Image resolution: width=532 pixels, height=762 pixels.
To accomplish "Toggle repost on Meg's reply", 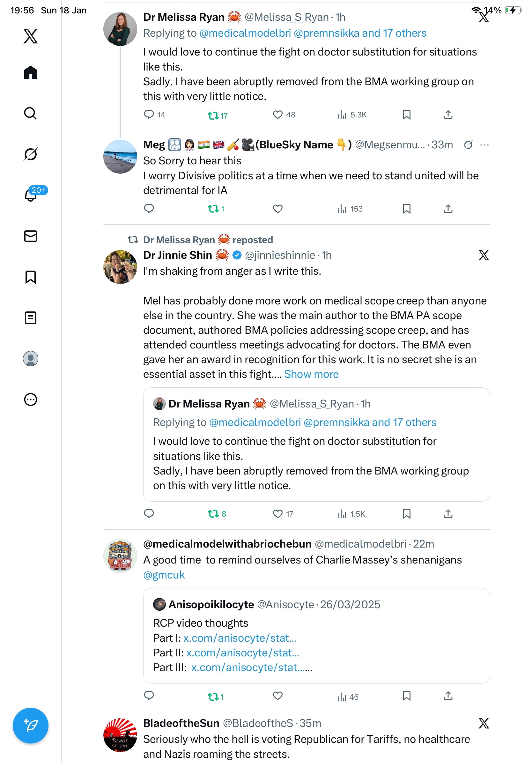I will pos(213,209).
